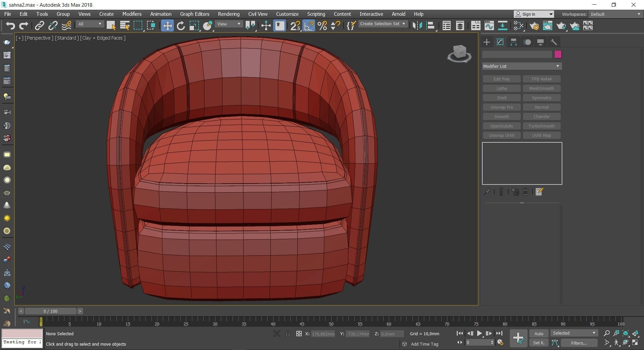Open Select by Name list icon
Screen dimensions: 644x350
coord(125,26)
